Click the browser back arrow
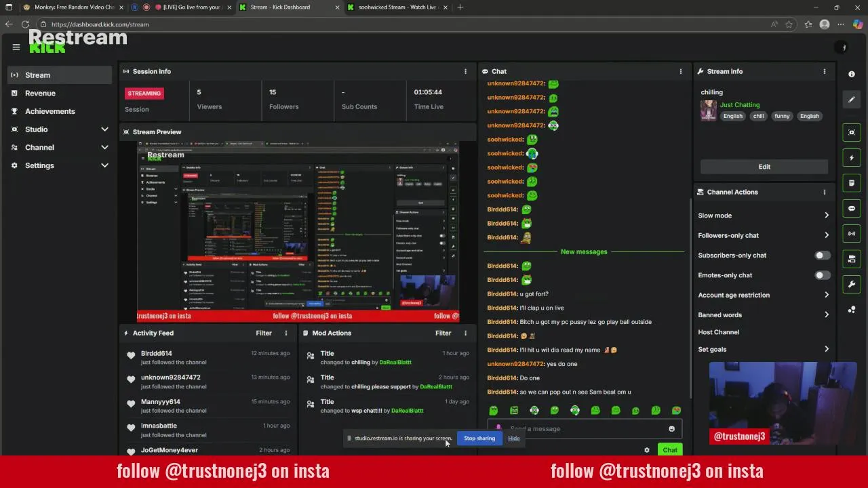This screenshot has width=868, height=488. [9, 24]
